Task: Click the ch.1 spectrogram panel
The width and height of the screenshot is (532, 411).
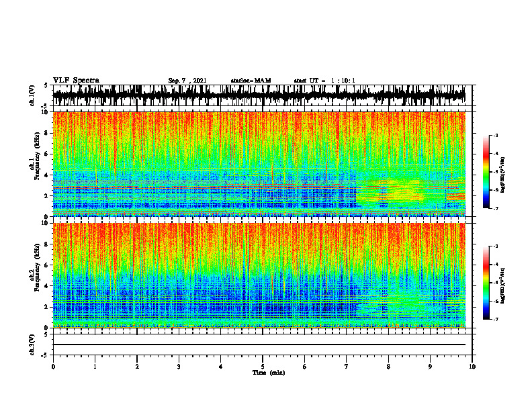Action: point(259,164)
